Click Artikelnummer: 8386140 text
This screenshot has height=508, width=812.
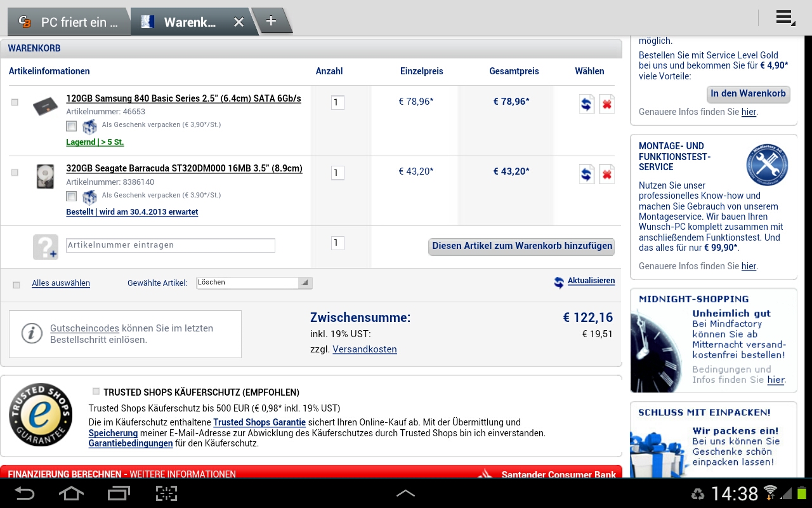pos(110,182)
